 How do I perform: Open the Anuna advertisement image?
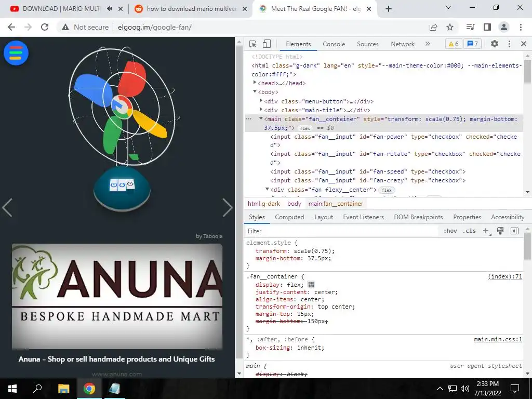[117, 296]
